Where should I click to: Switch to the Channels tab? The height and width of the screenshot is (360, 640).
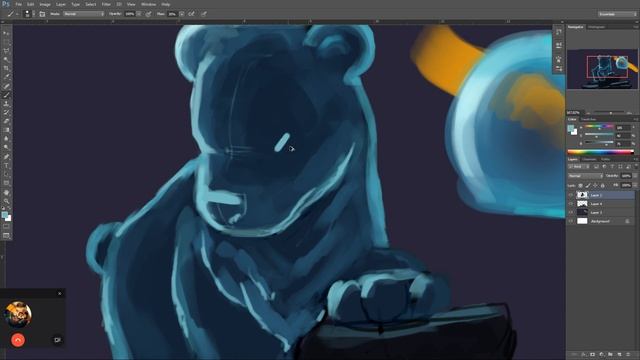tap(589, 159)
